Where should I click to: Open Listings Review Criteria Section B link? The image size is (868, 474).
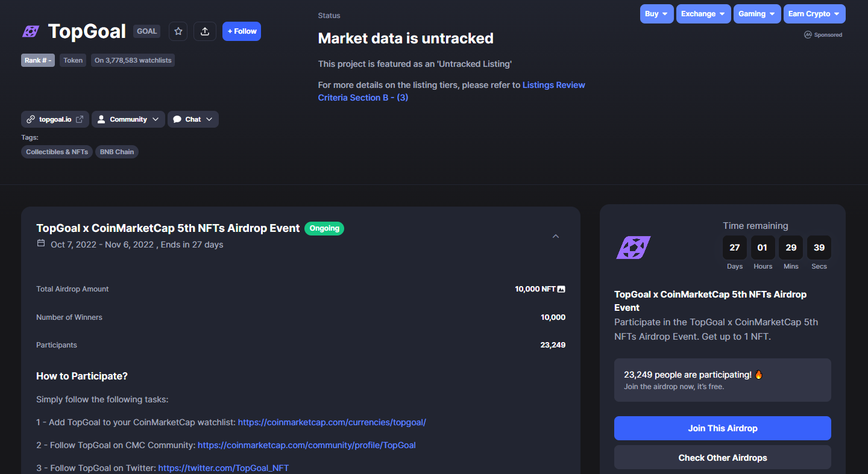coord(451,91)
